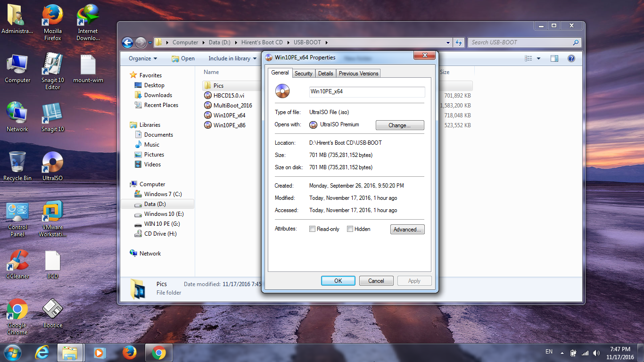Switch to the Security tab
The width and height of the screenshot is (644, 362).
coord(303,74)
